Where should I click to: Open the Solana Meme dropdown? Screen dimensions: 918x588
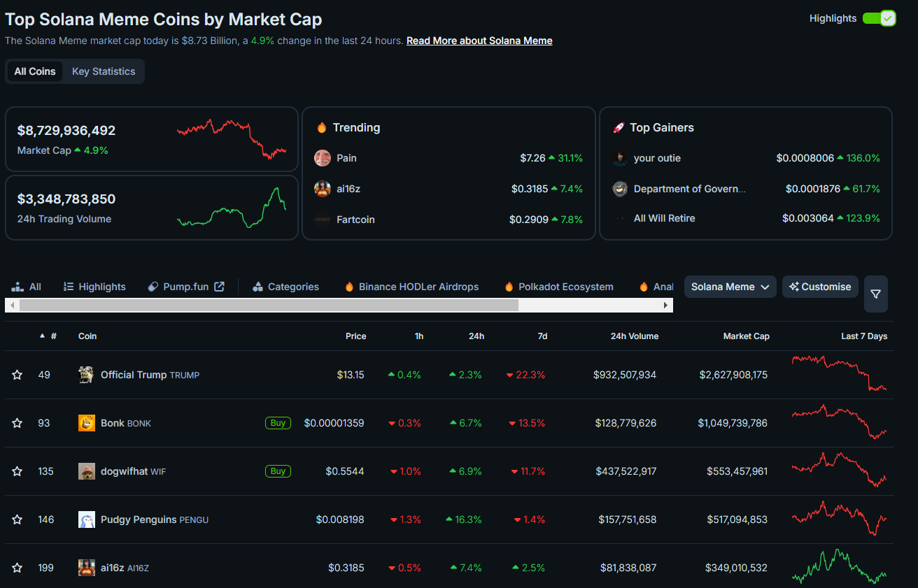coord(730,287)
